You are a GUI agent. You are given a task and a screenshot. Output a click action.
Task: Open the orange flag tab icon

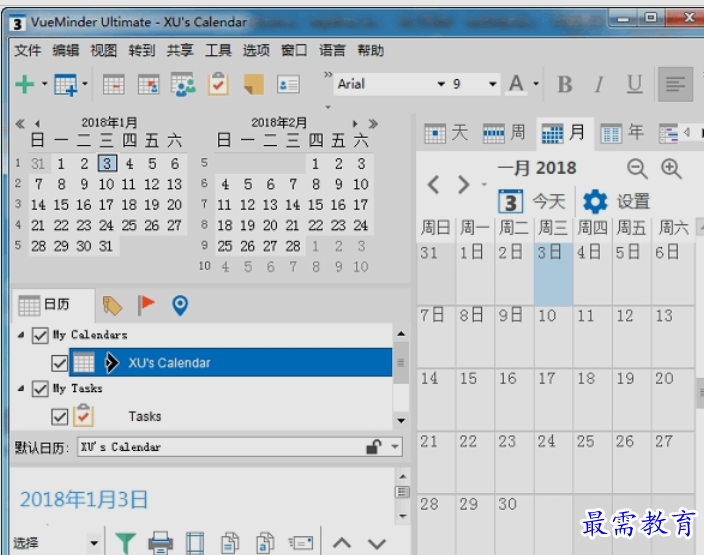(146, 305)
